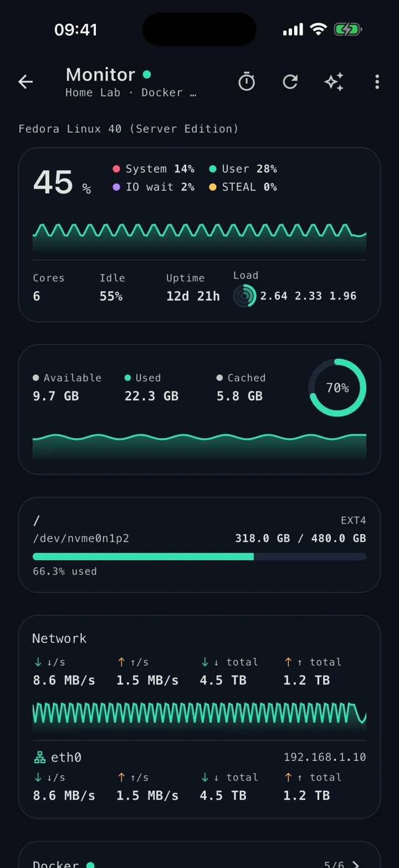
Task: Tap the red System legend dot
Action: 116,169
